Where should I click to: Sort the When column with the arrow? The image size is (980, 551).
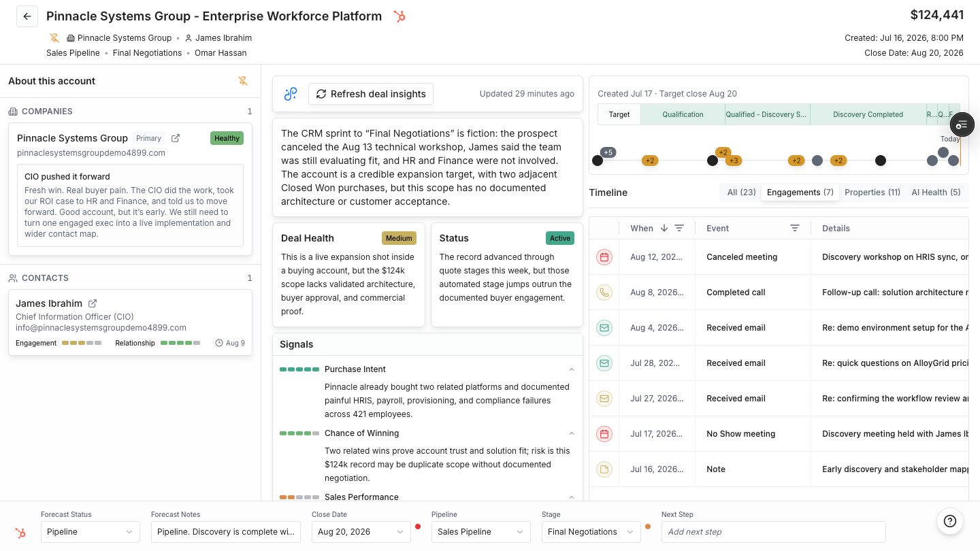pos(664,229)
